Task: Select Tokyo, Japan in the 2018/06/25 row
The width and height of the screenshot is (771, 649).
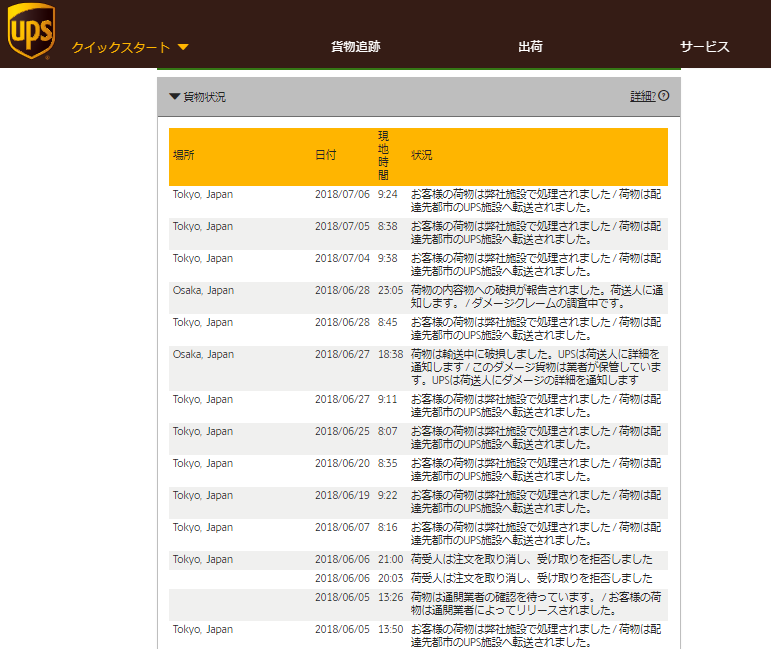Action: (203, 431)
